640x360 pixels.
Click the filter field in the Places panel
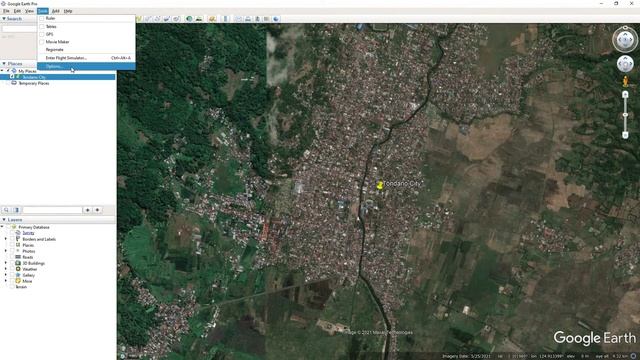(52, 210)
